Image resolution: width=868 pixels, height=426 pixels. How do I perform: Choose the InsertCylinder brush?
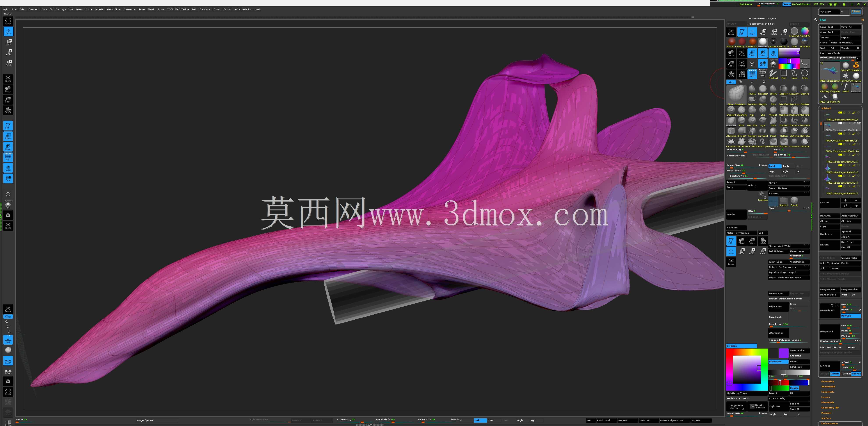point(763,143)
